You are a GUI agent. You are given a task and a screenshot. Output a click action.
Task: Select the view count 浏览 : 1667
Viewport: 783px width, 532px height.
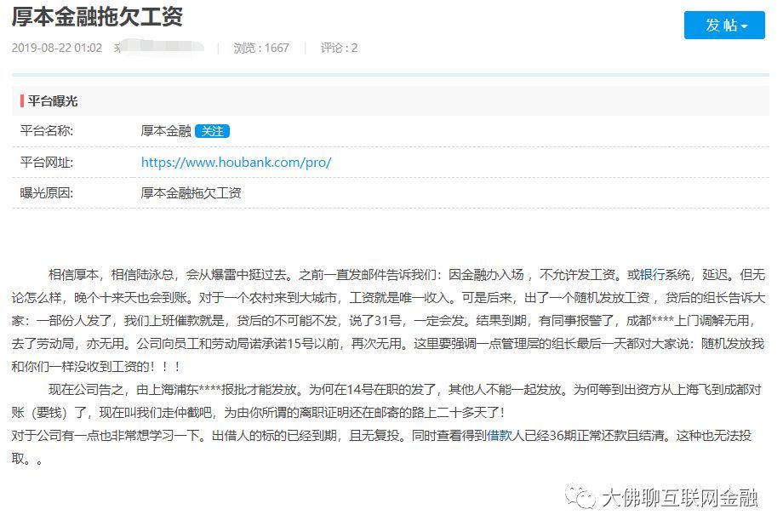tap(261, 48)
